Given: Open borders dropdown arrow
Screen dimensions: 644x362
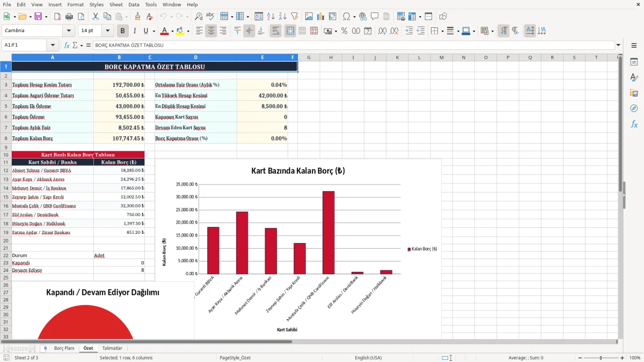Looking at the screenshot, I should pyautogui.click(x=442, y=31).
